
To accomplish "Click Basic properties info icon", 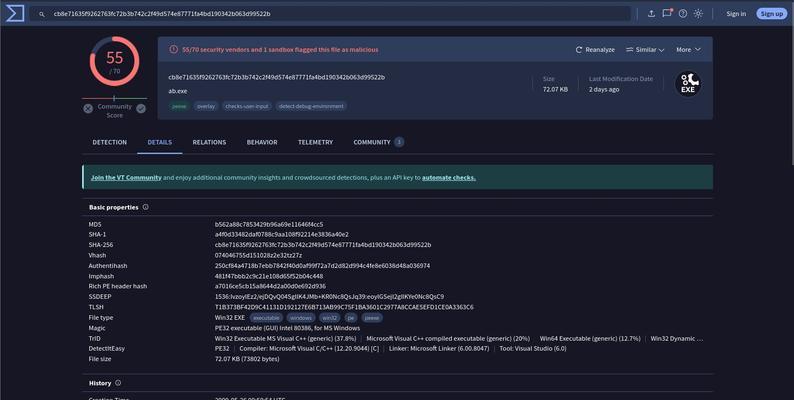I will click(145, 207).
